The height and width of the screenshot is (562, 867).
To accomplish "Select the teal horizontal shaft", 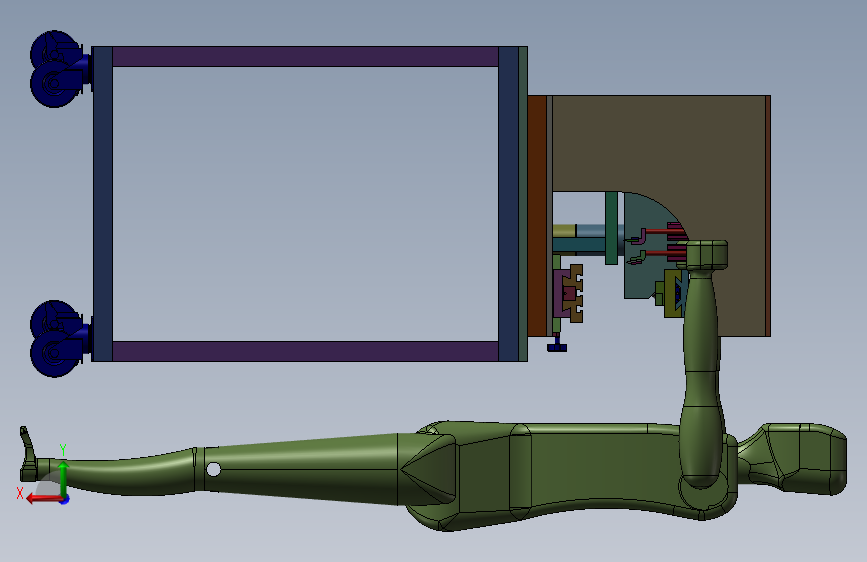I will 579,245.
